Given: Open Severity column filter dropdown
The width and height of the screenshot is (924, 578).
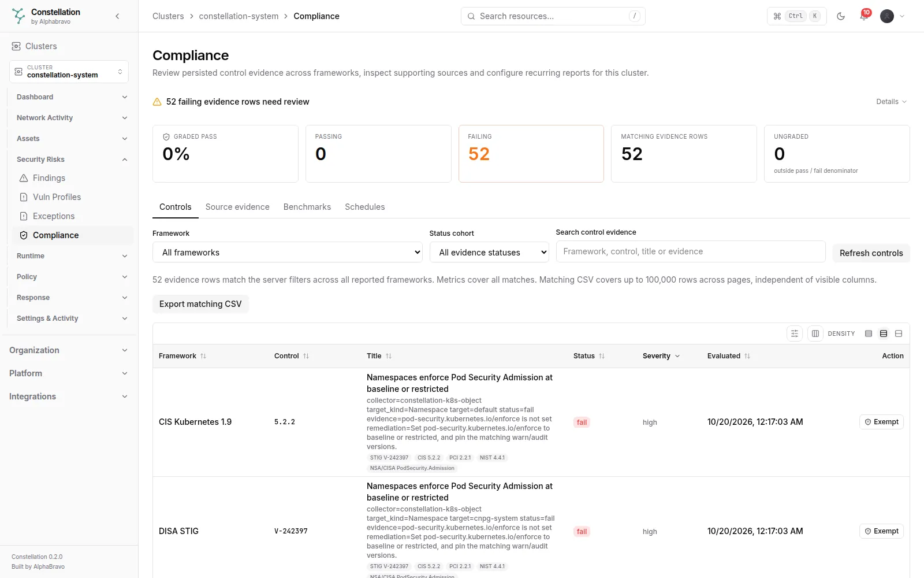Looking at the screenshot, I should pos(661,356).
